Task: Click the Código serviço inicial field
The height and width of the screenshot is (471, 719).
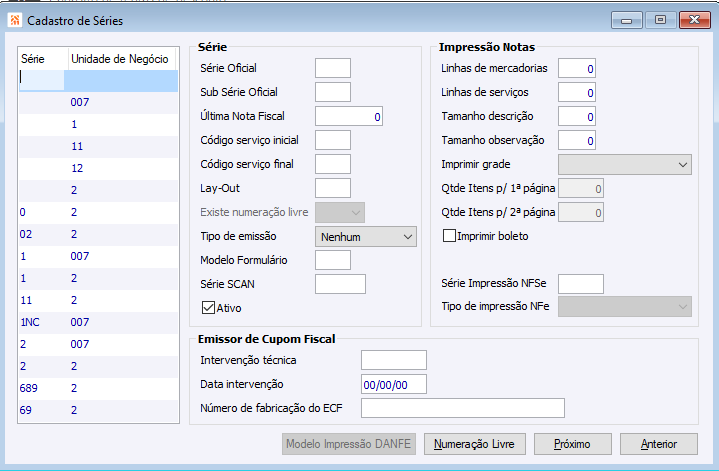Action: [x=333, y=140]
